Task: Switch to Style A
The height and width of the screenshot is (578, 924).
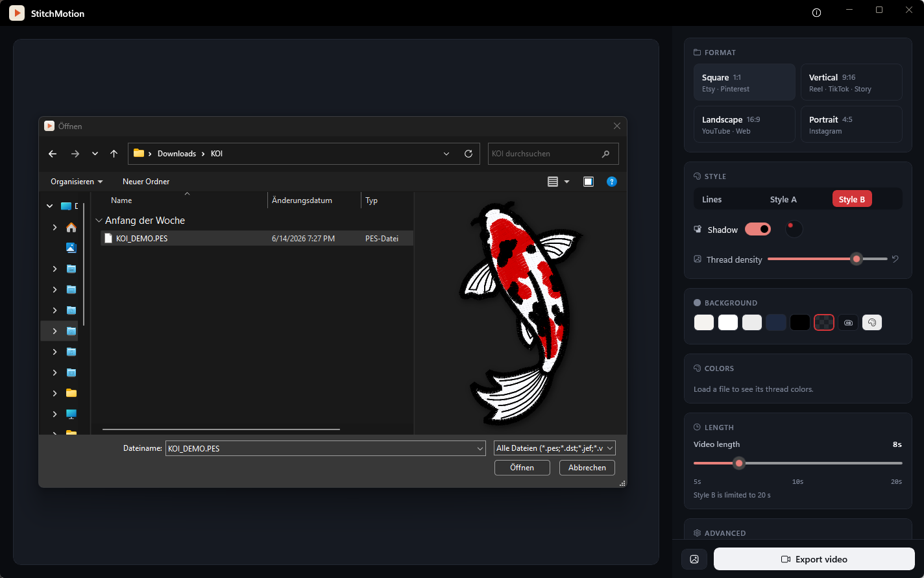Action: pos(783,199)
